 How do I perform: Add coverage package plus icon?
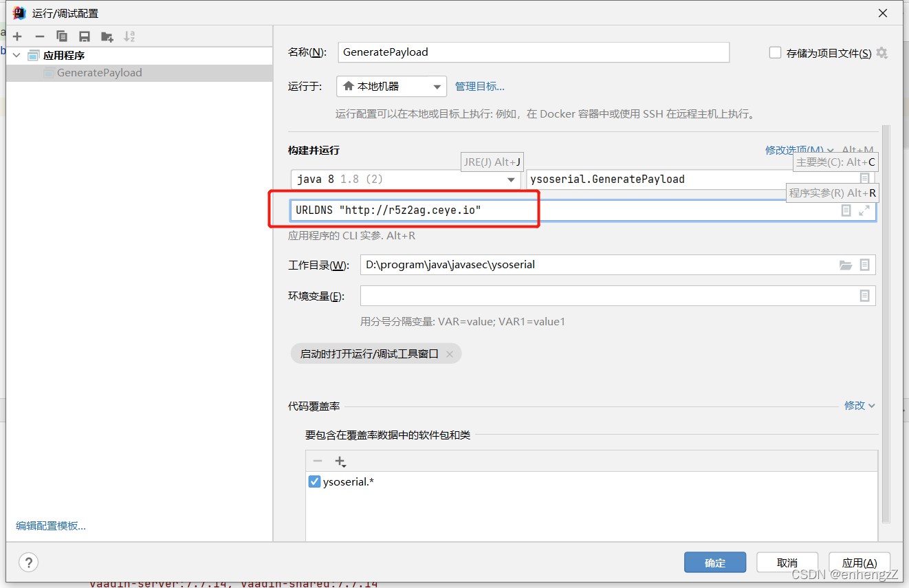[x=340, y=461]
